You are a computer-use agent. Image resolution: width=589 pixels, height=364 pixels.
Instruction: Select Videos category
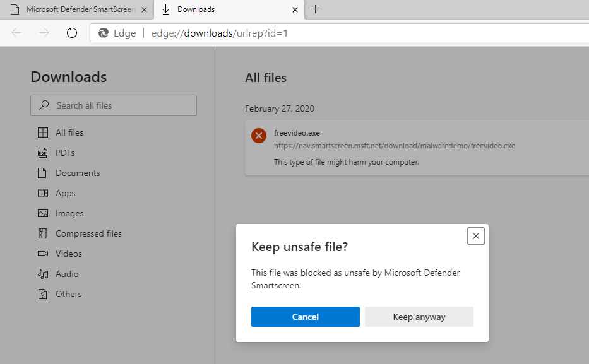click(x=69, y=254)
